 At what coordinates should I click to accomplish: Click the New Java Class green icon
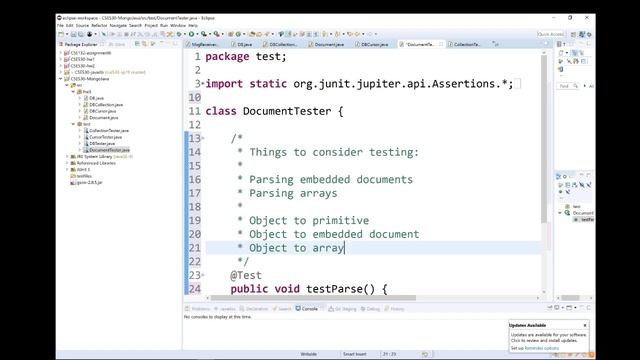click(x=238, y=34)
